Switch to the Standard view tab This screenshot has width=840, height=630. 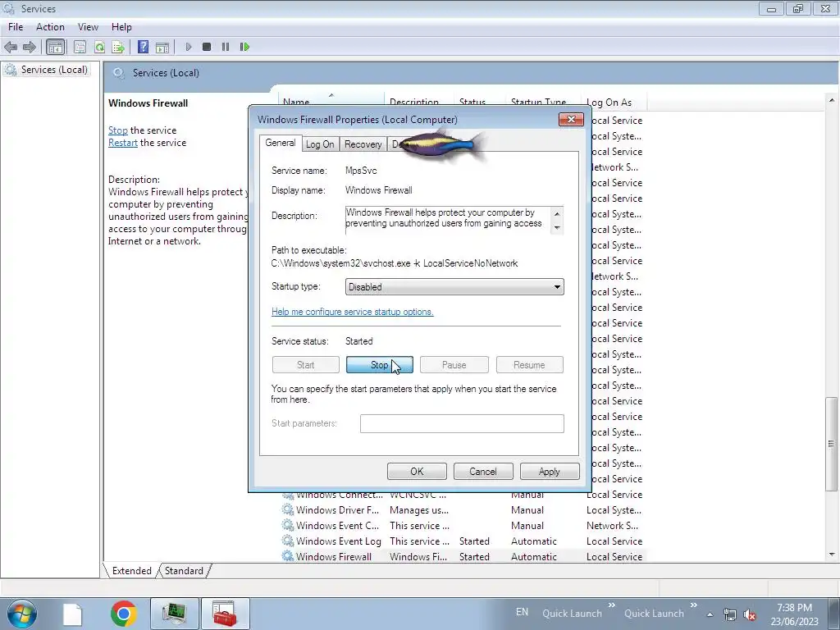184,571
